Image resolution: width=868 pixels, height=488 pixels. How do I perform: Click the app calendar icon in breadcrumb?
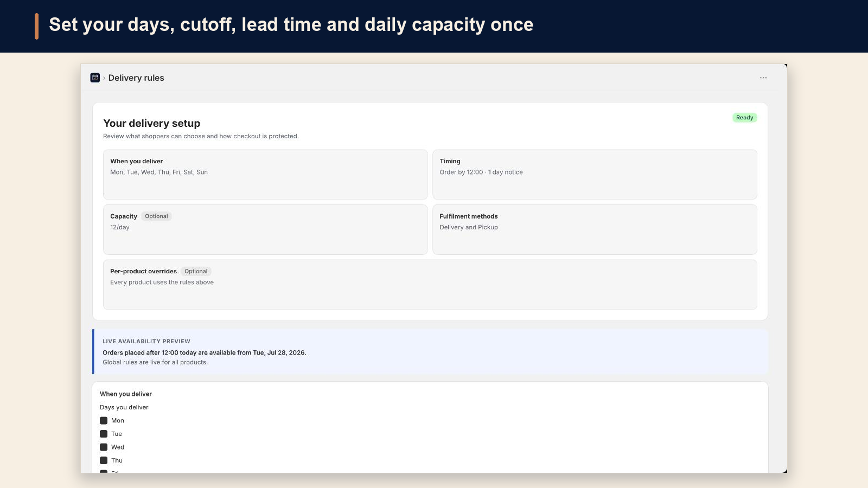click(95, 78)
